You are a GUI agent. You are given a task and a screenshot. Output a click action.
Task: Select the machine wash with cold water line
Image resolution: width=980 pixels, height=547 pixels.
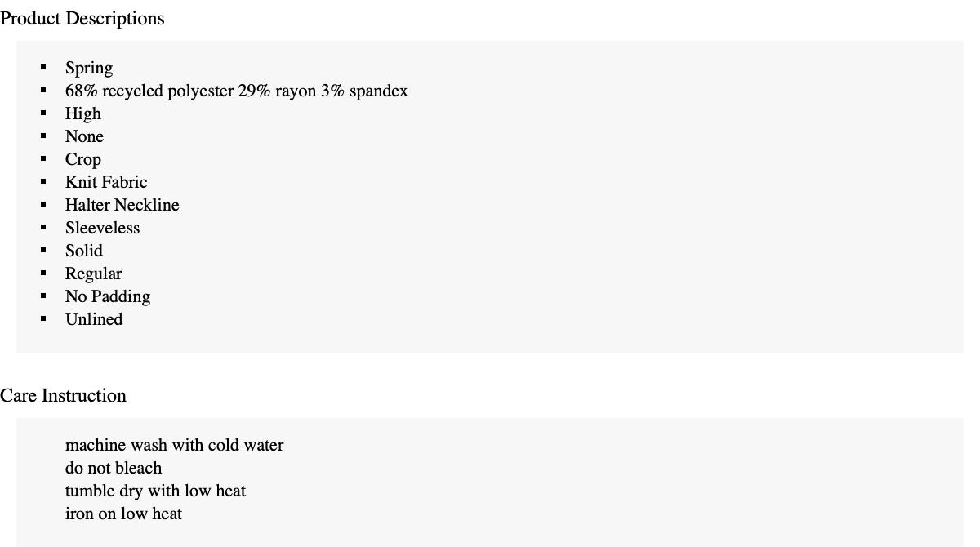click(x=174, y=445)
